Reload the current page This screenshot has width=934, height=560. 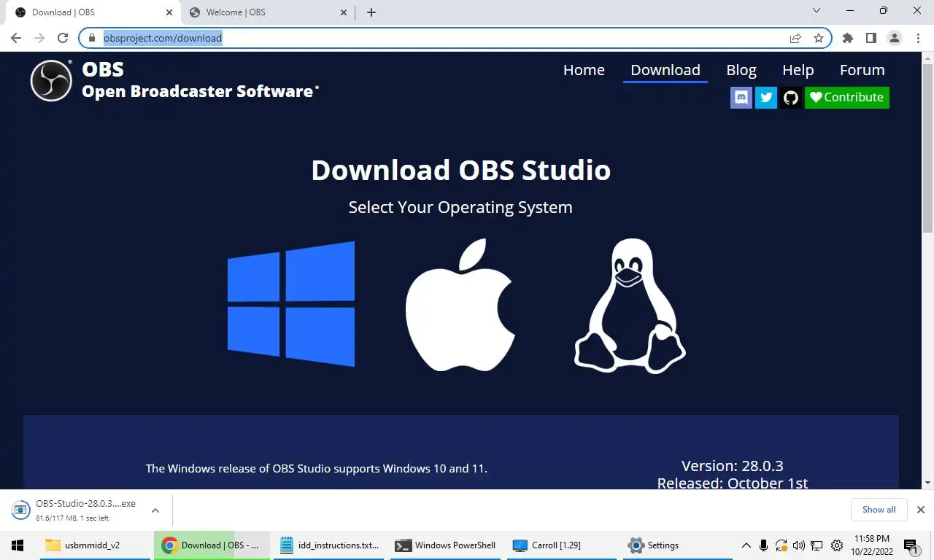coord(63,38)
